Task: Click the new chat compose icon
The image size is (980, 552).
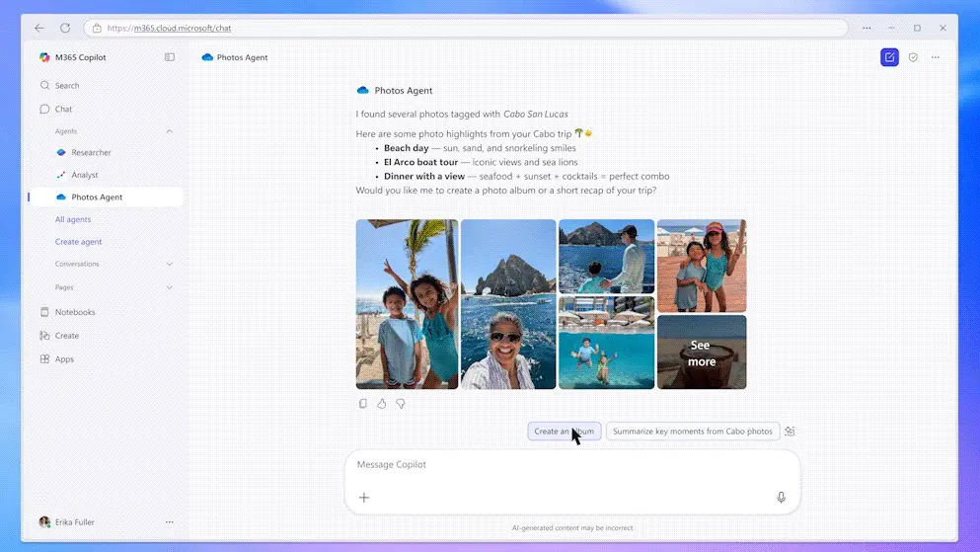Action: [x=889, y=57]
